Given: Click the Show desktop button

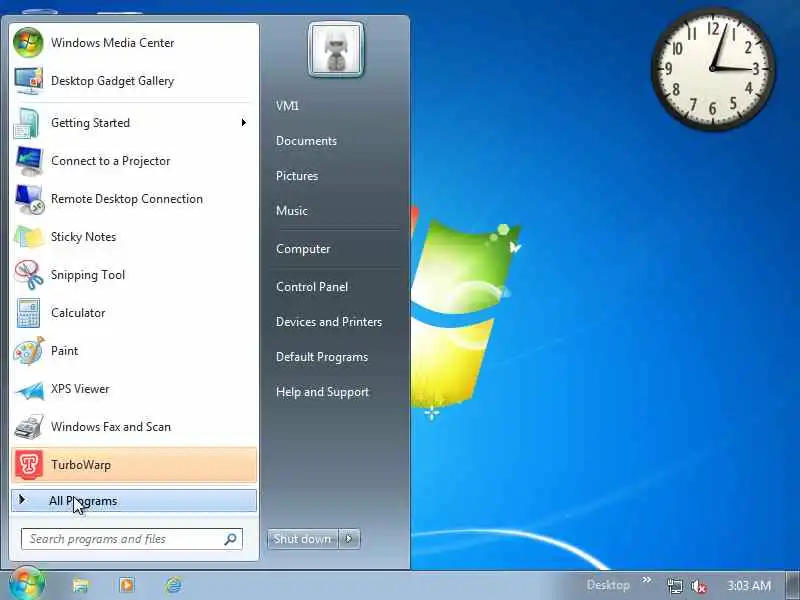Looking at the screenshot, I should (792, 585).
